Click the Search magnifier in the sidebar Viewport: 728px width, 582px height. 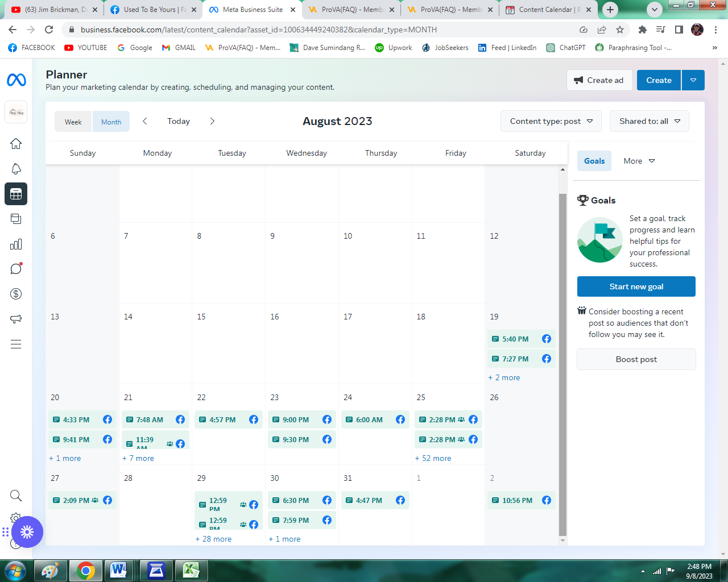pos(16,496)
